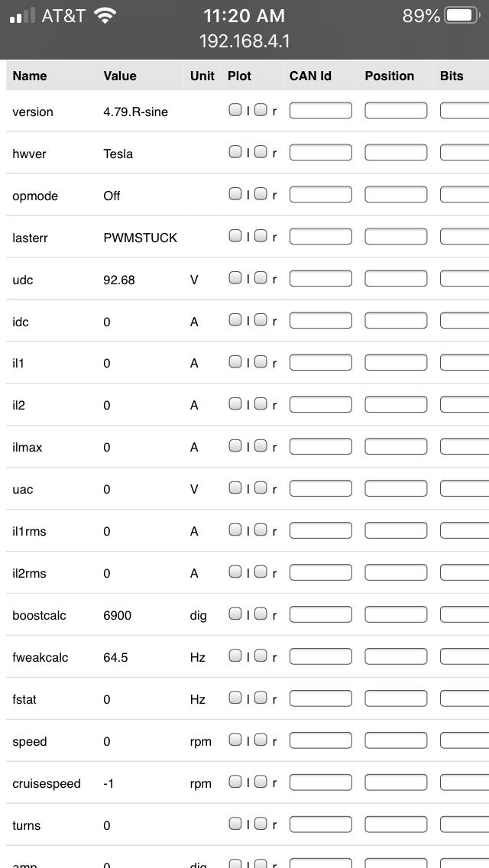The height and width of the screenshot is (868, 489).
Task: Check right plot checkbox for idc
Action: click(x=261, y=320)
